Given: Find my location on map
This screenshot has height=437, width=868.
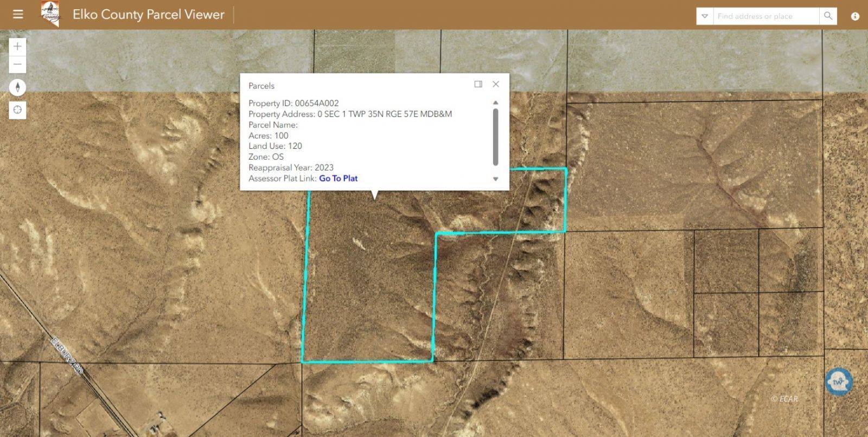Looking at the screenshot, I should 17,110.
